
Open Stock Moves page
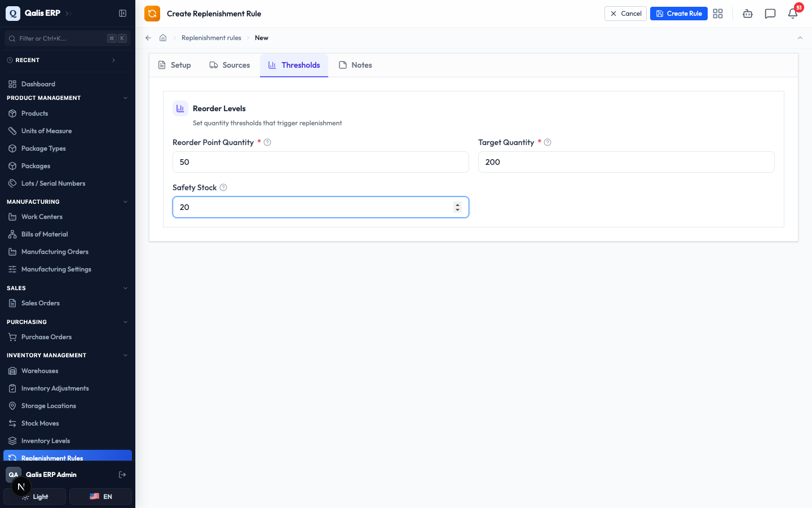(68, 423)
